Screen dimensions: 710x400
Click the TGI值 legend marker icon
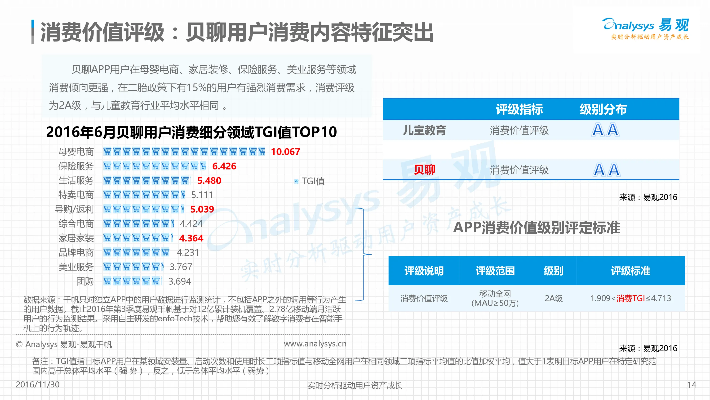point(297,181)
